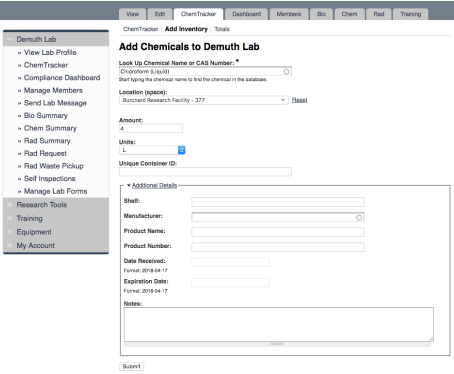454x374 pixels.
Task: View the Bio Summary page
Action: tap(46, 116)
